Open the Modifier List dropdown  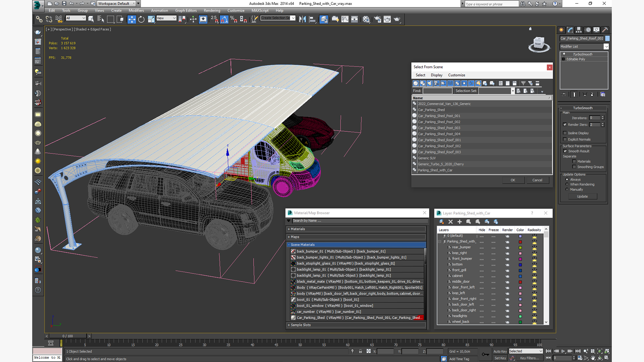point(606,47)
